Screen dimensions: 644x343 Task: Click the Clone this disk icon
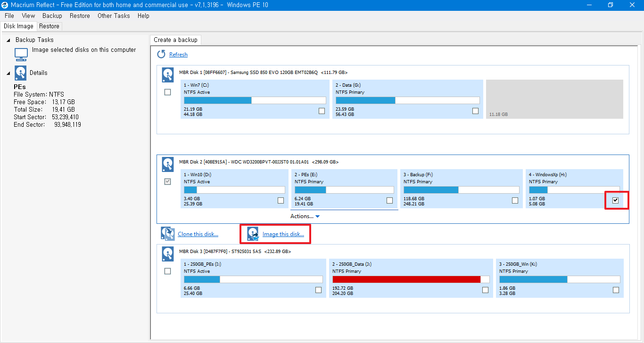coord(168,234)
